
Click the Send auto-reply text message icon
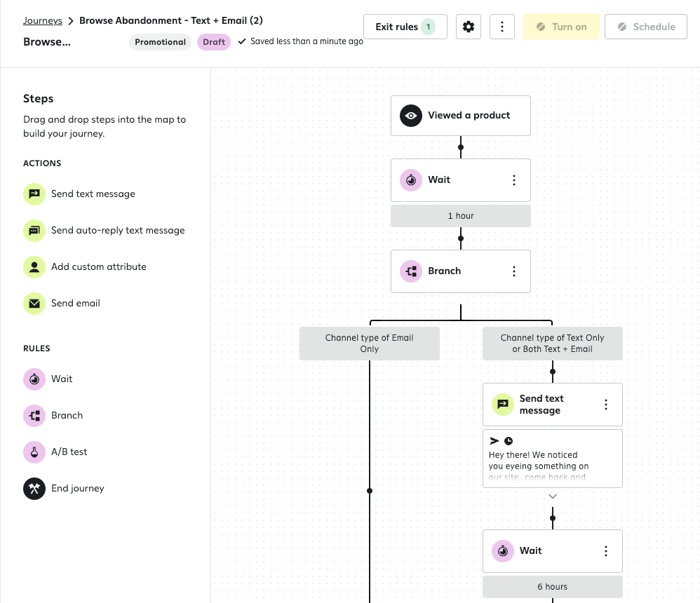(34, 231)
